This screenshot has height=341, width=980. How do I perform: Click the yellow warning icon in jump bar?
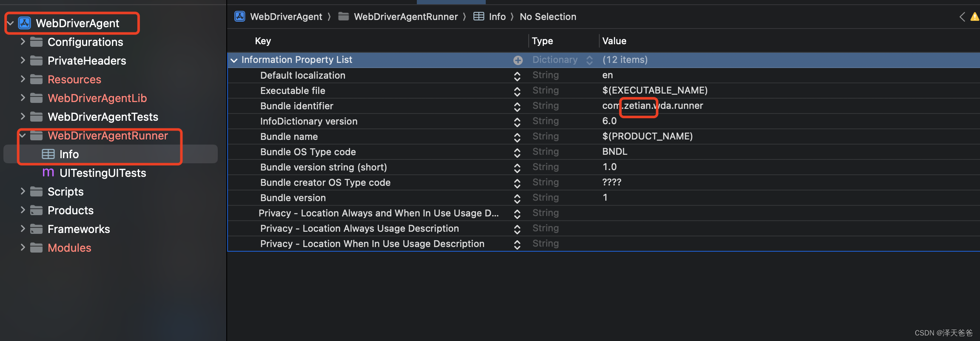tap(975, 17)
